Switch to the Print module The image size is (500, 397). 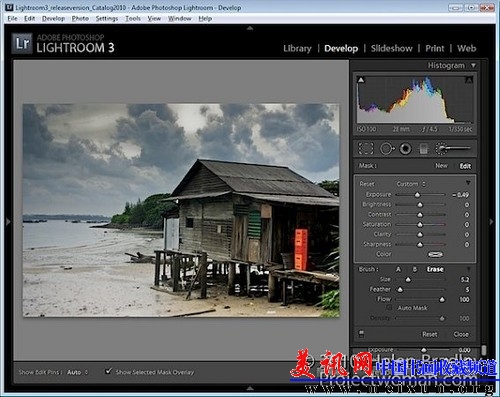pos(435,48)
